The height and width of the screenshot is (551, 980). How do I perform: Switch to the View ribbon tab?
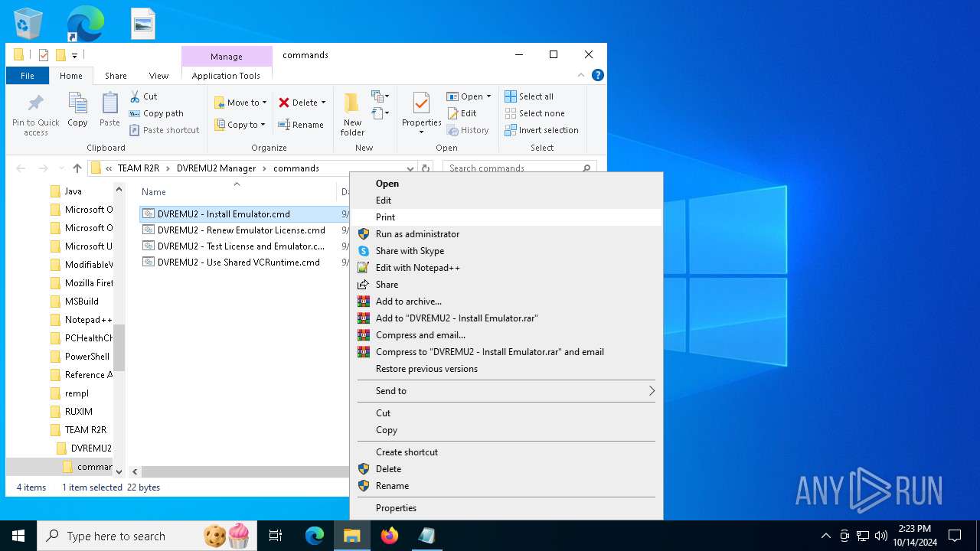pos(158,76)
